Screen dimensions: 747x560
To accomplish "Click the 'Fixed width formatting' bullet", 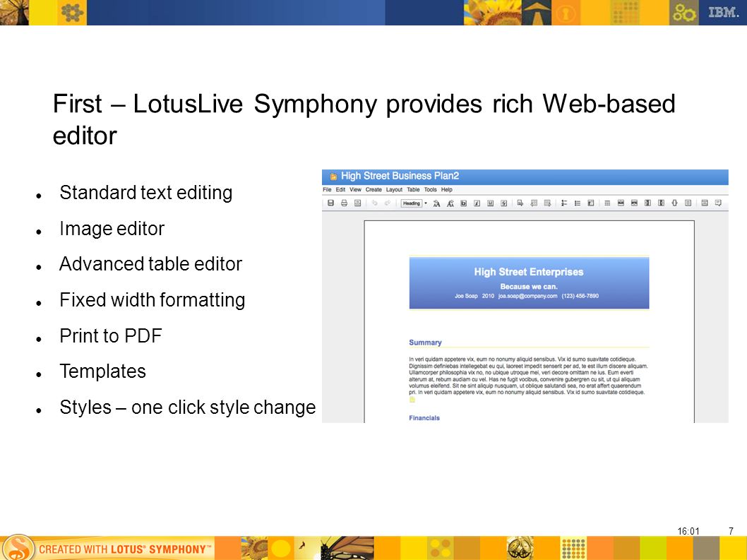I will coord(152,300).
